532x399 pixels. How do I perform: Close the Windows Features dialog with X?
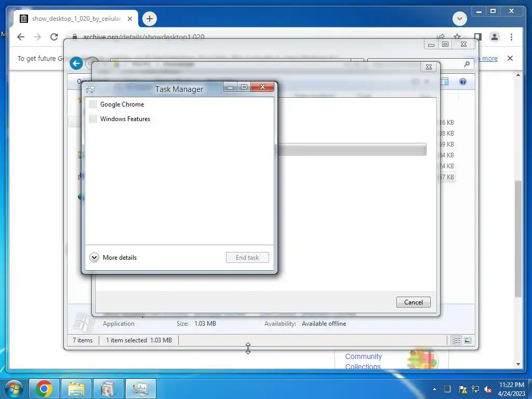pos(429,67)
